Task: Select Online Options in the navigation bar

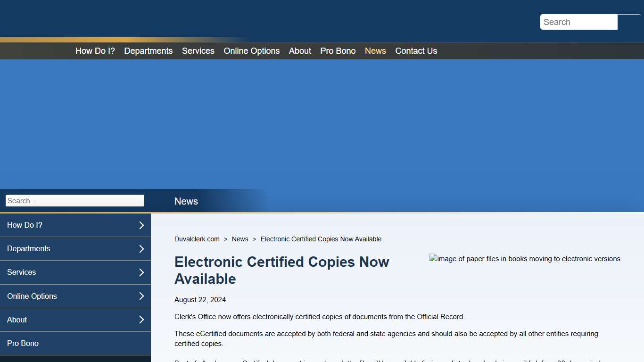Action: [251, 50]
